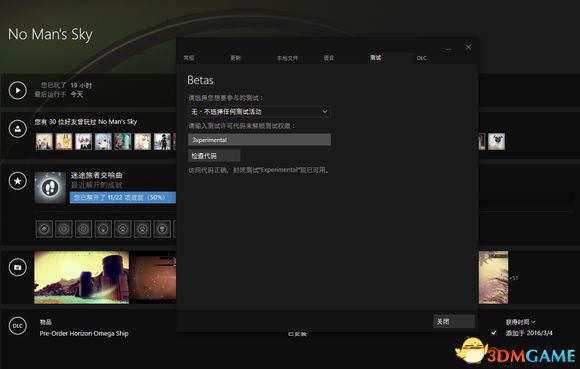Click the 30 friends played No Man's Sky text

point(86,122)
